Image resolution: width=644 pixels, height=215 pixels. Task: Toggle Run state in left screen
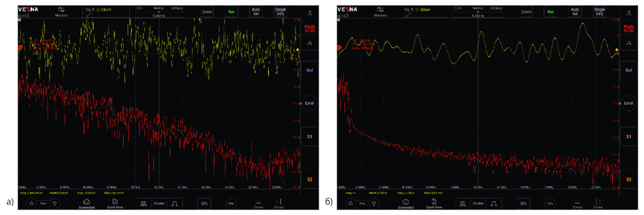231,12
